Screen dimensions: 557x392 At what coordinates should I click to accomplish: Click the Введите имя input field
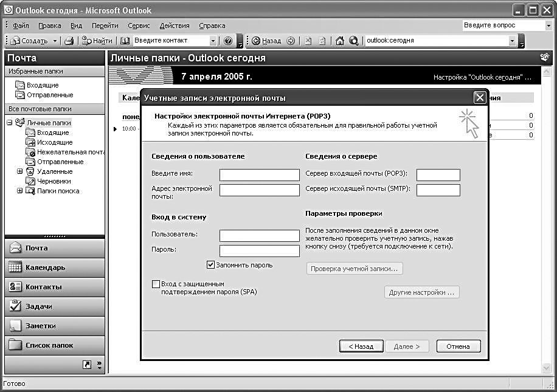[x=259, y=175]
